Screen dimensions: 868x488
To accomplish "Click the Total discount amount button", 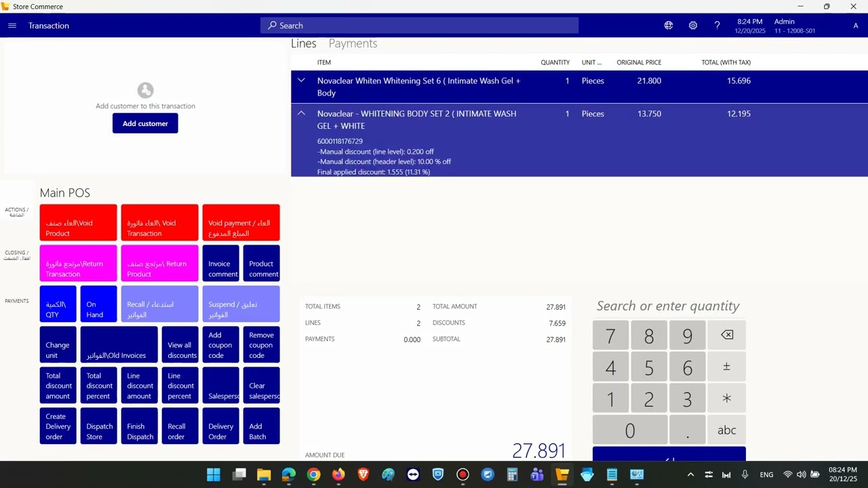I will 58,386.
